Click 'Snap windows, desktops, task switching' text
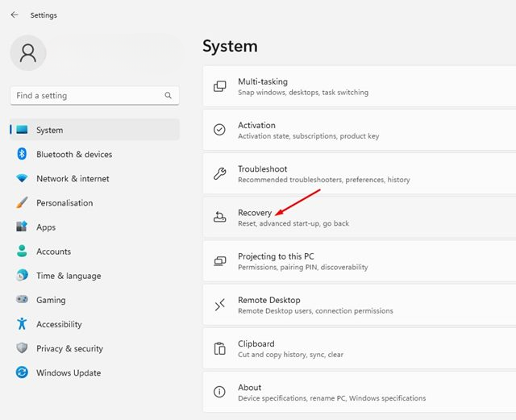Viewport: 516px width, 420px height. pos(303,93)
